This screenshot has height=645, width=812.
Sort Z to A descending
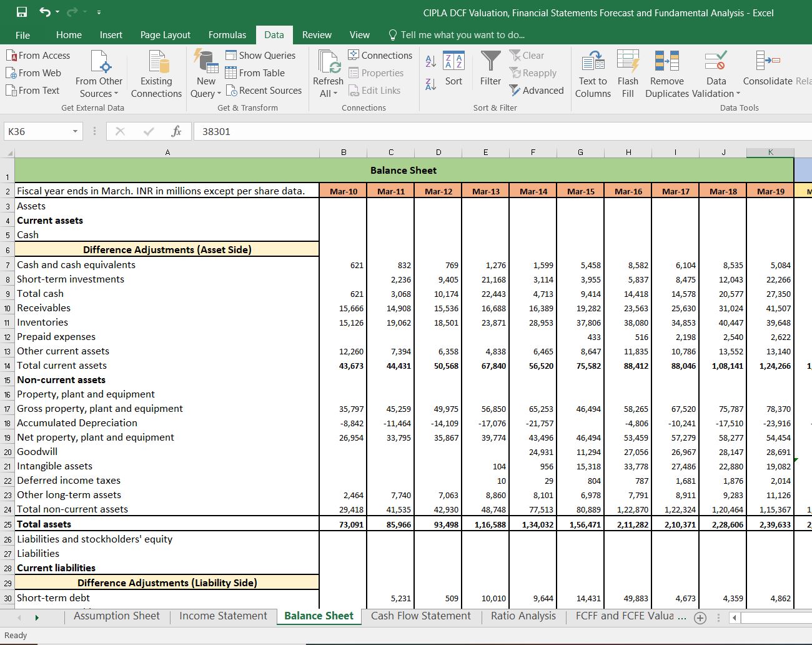(x=430, y=84)
